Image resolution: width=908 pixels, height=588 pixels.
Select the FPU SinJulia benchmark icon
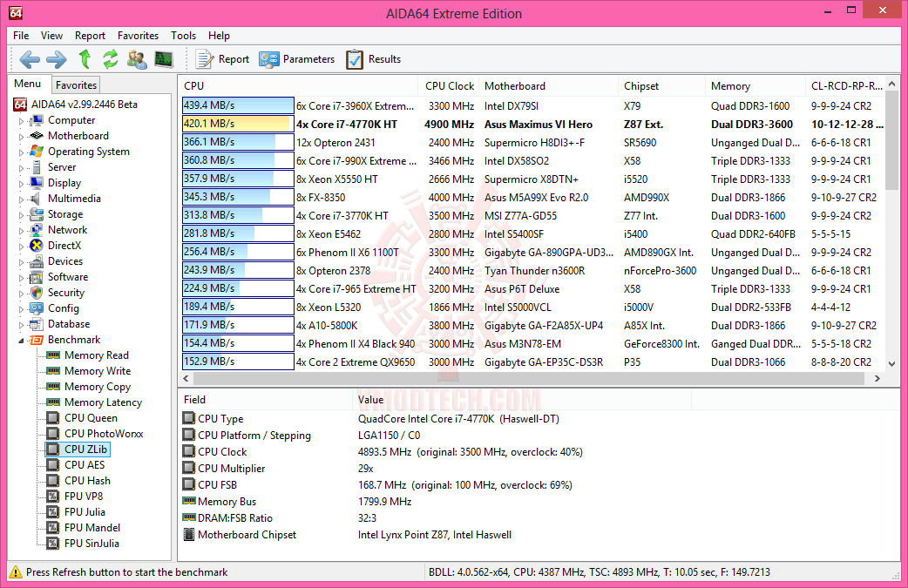point(53,543)
